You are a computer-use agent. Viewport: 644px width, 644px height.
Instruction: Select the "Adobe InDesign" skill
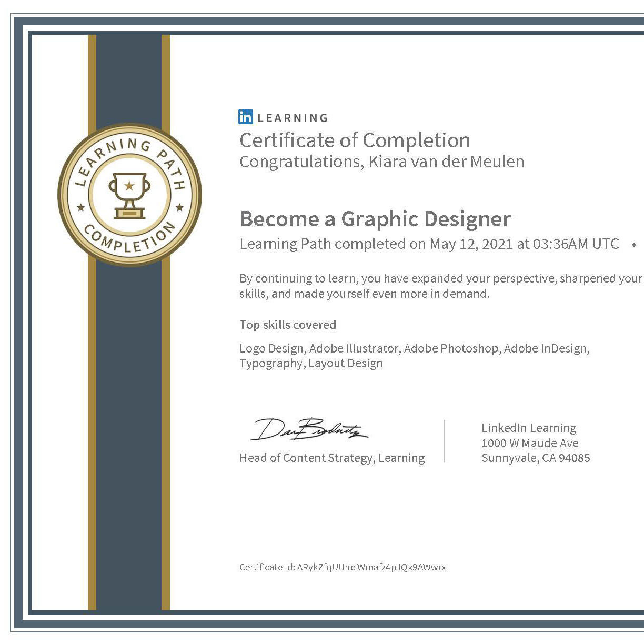coord(545,348)
